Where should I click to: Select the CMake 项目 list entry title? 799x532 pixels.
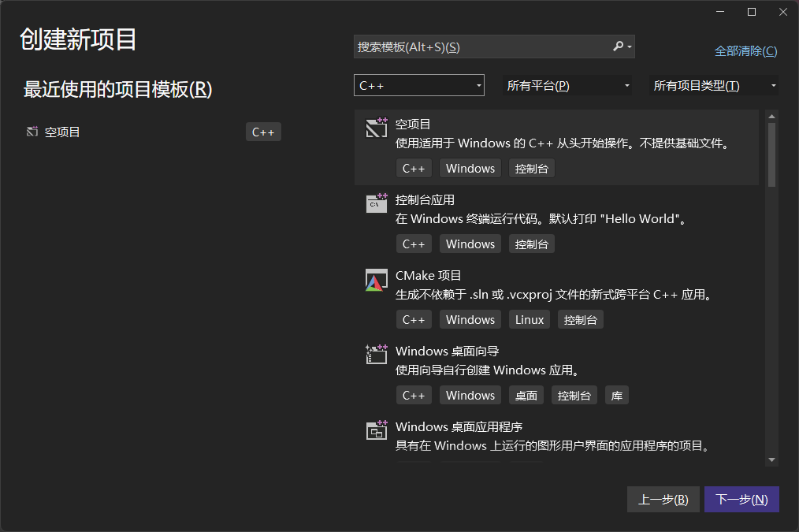pyautogui.click(x=428, y=276)
